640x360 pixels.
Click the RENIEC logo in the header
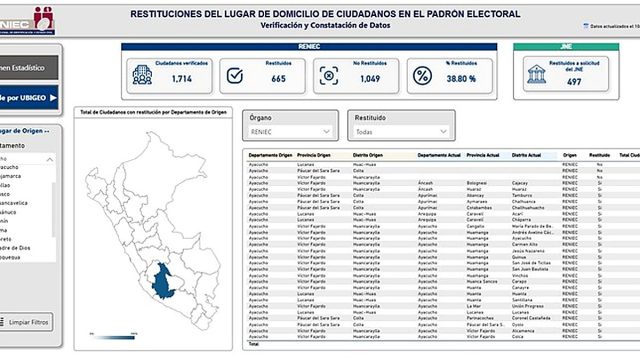click(x=27, y=20)
